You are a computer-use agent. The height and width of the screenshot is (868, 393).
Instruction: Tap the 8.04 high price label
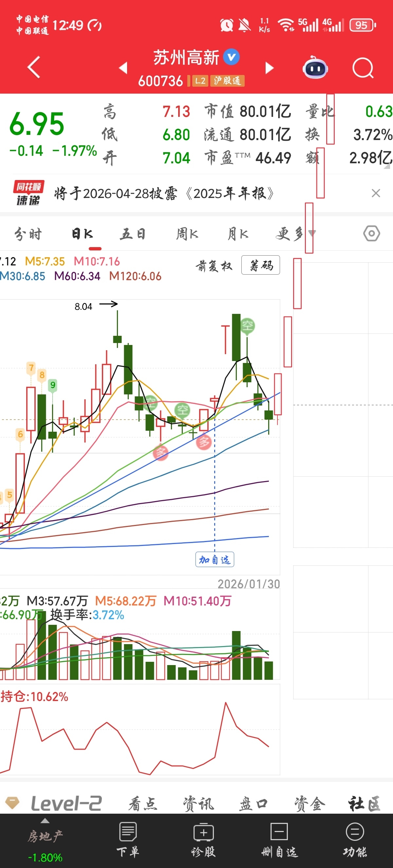click(83, 307)
